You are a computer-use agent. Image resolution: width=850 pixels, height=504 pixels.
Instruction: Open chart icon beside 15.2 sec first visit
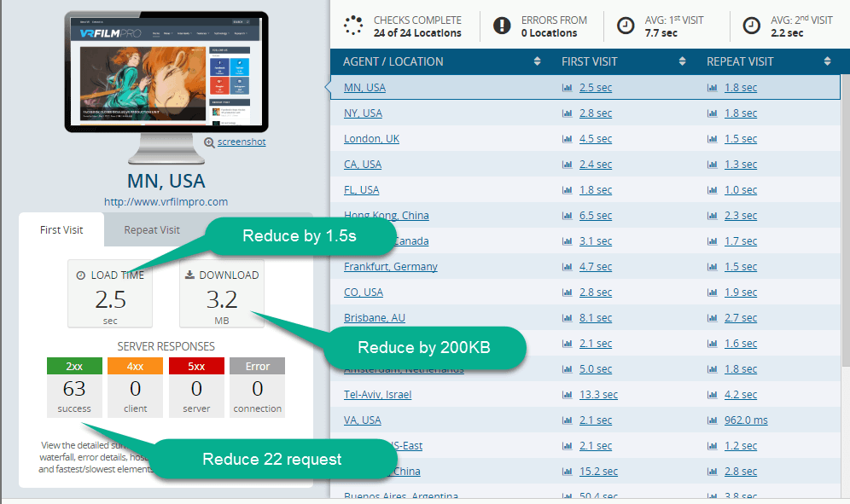pyautogui.click(x=567, y=472)
